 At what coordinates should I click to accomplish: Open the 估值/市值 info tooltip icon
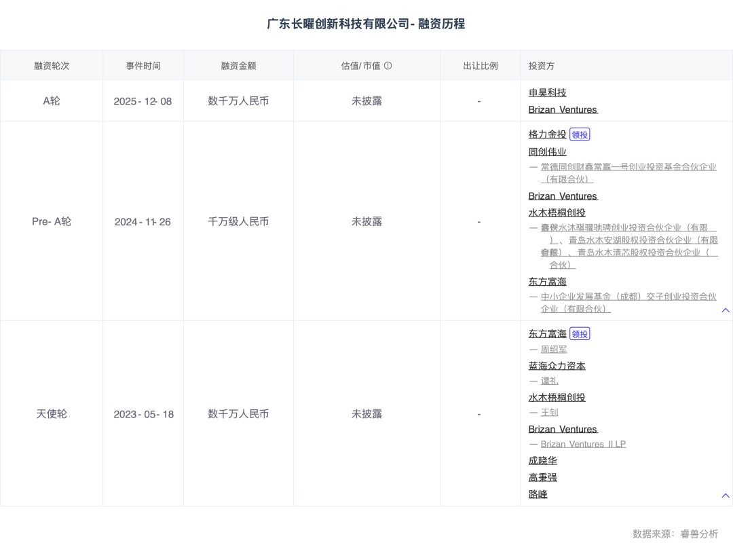388,64
